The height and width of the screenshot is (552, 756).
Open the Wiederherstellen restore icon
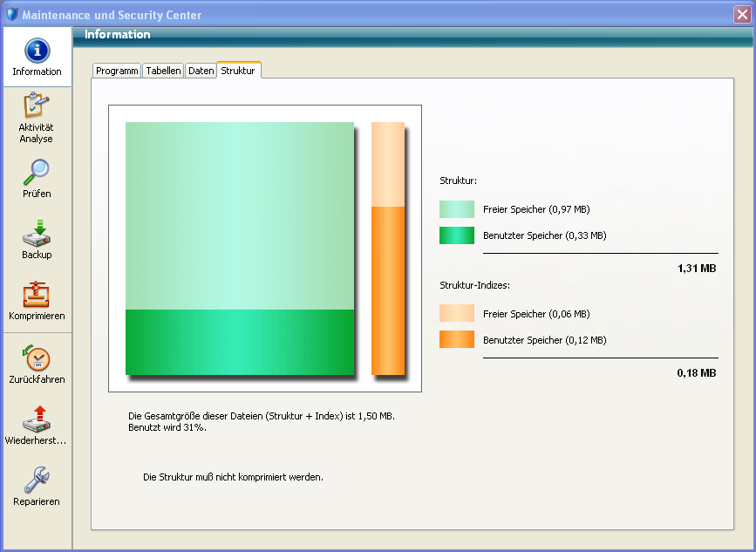tap(37, 419)
